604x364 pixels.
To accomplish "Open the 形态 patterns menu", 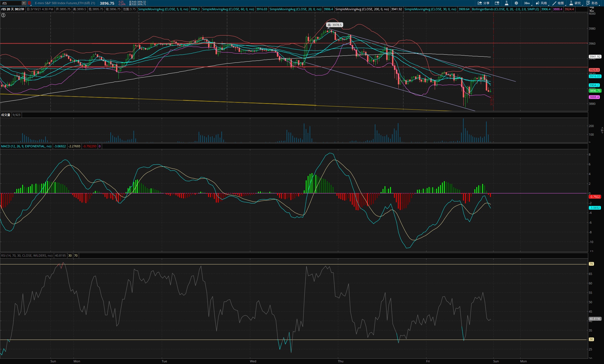I will point(592,3).
